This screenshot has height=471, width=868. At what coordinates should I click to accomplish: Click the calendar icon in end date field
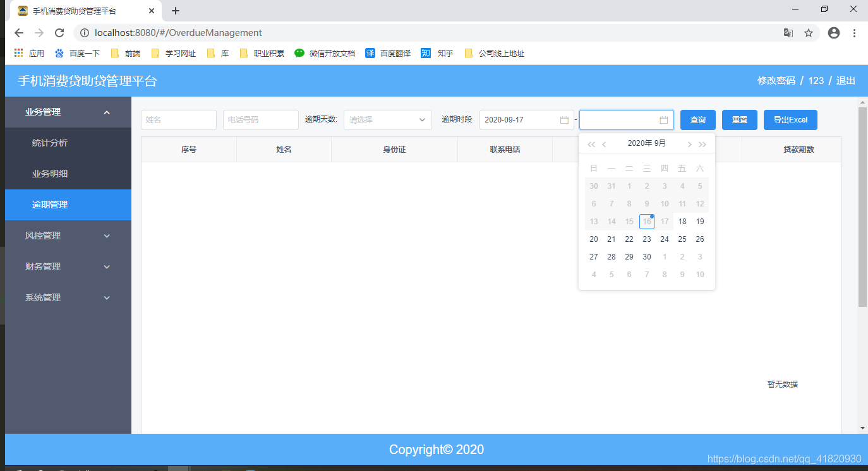664,120
